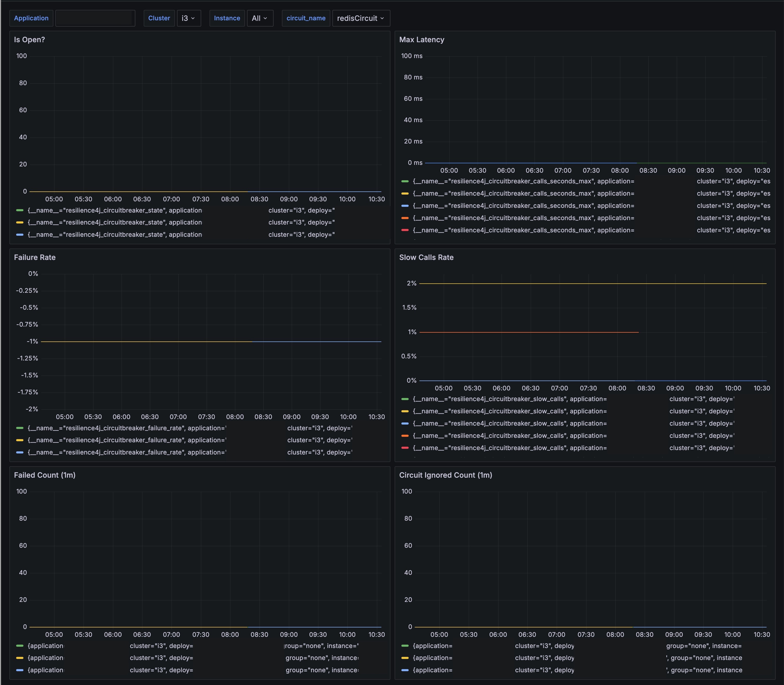Screen dimensions: 784x685
Task: Toggle blue circuitbreaker_state series in Is Open? legend
Action: pyautogui.click(x=115, y=234)
